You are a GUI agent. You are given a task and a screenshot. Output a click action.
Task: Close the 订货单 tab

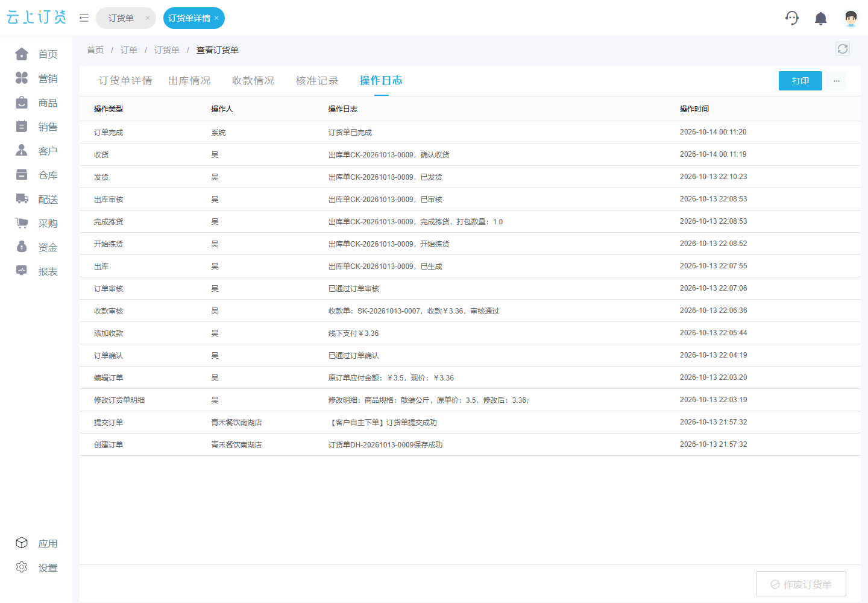[148, 18]
